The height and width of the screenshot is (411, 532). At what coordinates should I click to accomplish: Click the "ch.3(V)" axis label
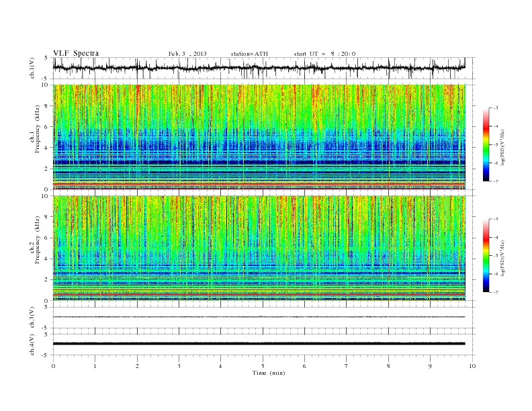point(32,318)
